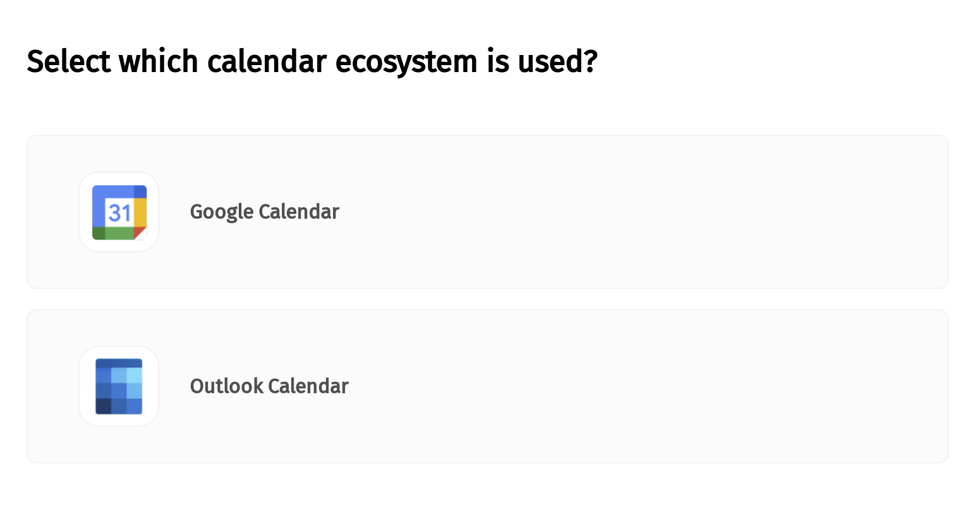Click the number 31 on Google Calendar icon
Image resolution: width=980 pixels, height=514 pixels.
click(119, 212)
